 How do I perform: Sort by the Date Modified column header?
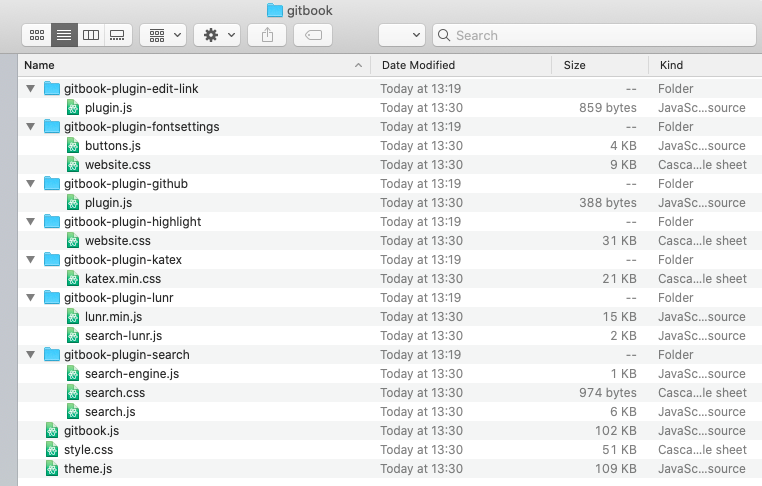[461, 65]
